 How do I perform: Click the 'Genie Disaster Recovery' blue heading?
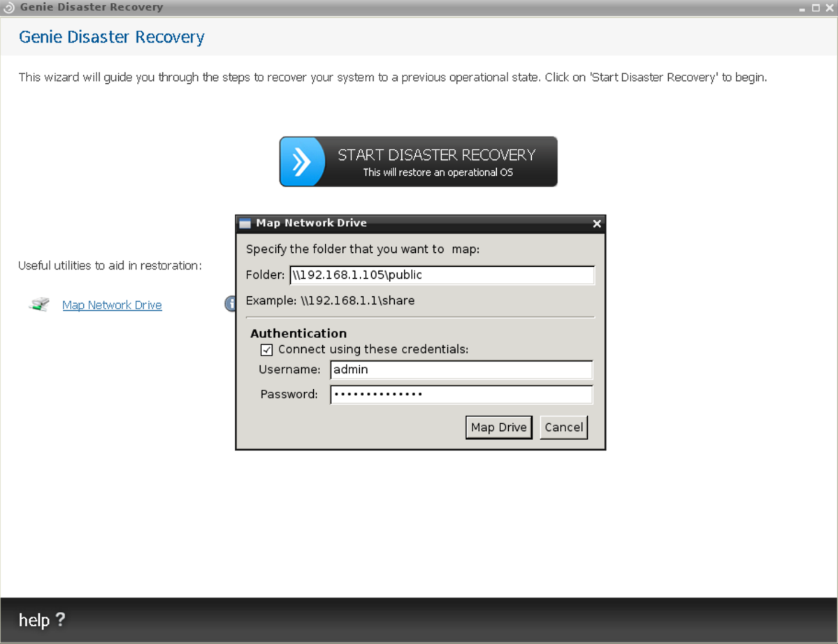pyautogui.click(x=112, y=37)
